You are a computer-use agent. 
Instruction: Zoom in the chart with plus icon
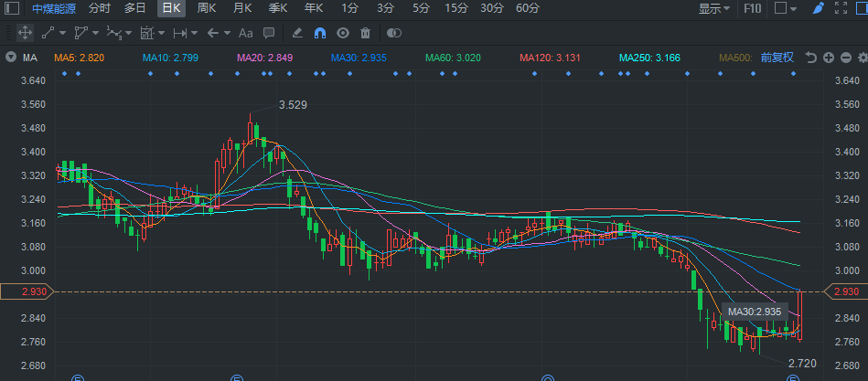click(828, 58)
